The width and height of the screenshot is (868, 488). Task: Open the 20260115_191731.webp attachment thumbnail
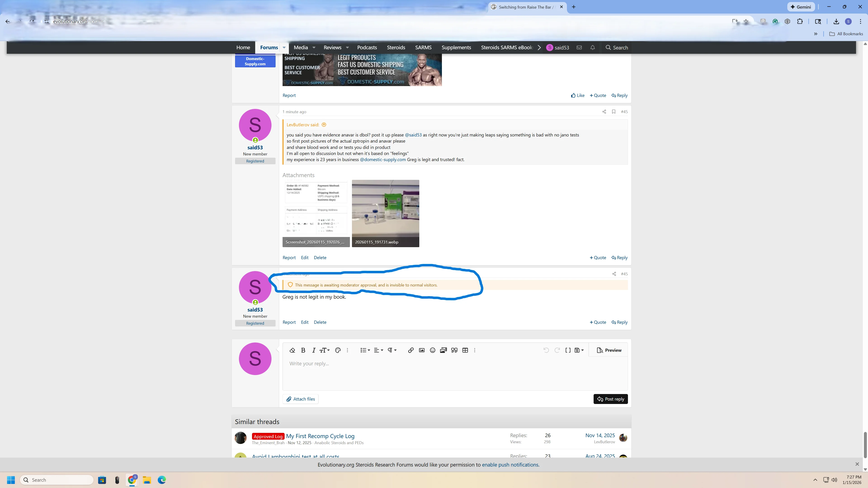[x=385, y=213]
